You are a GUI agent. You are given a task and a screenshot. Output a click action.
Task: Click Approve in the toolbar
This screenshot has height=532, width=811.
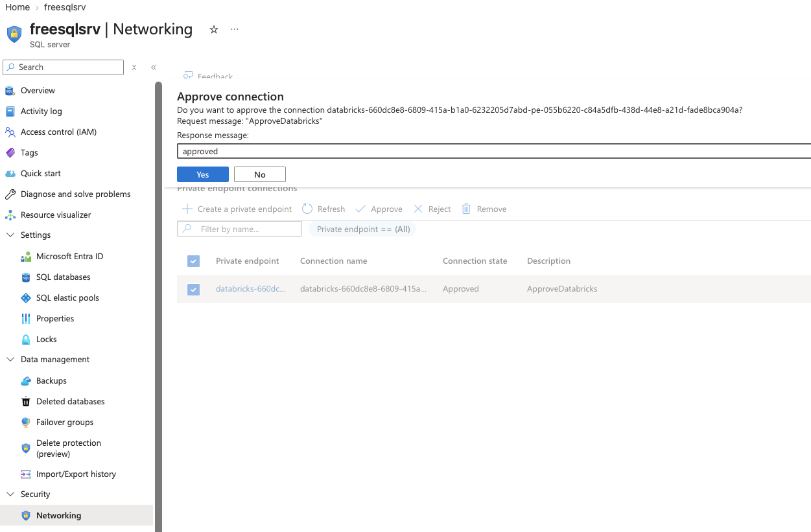pyautogui.click(x=379, y=209)
